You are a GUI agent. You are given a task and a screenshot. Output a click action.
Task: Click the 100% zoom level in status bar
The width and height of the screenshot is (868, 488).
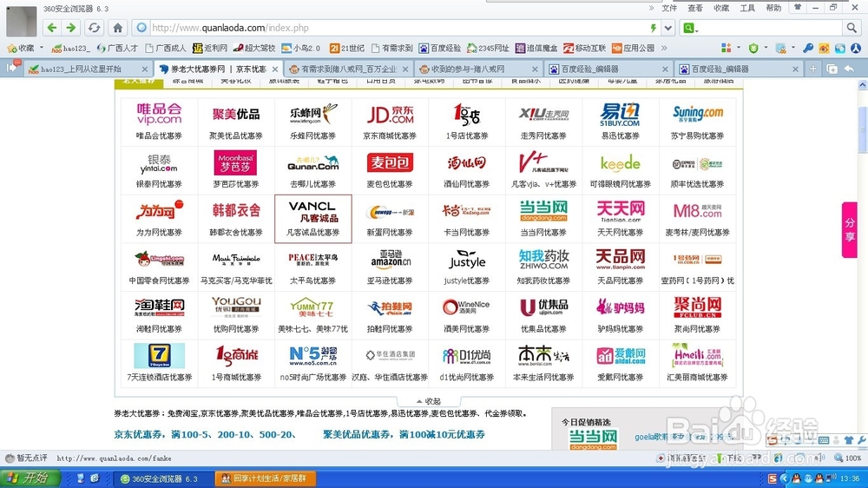(x=848, y=458)
